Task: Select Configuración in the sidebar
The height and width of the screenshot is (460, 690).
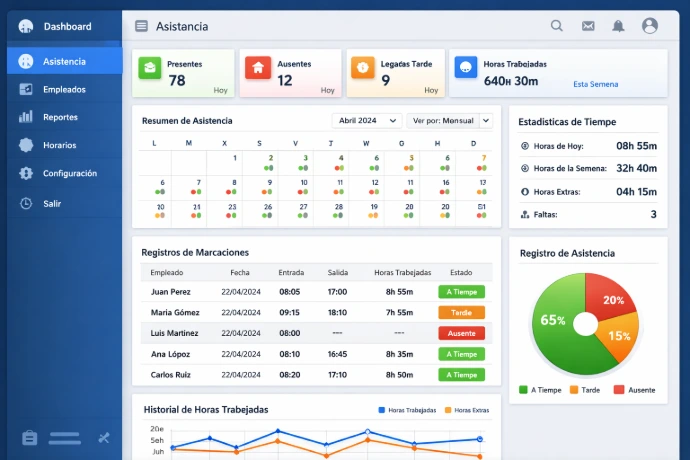Action: point(69,173)
